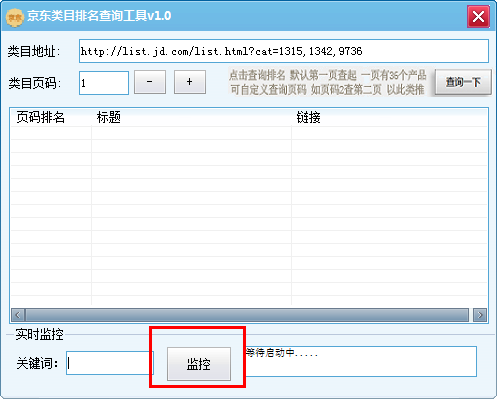This screenshot has height=399, width=497.
Task: Click the 类目页码 label
Action: pyautogui.click(x=35, y=83)
